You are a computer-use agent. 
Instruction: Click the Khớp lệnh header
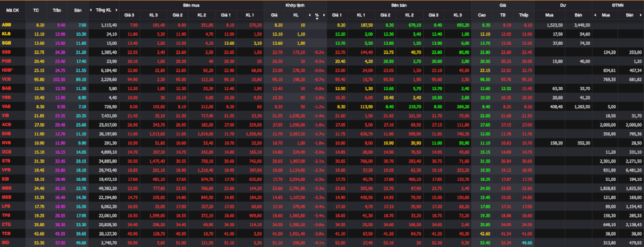[x=296, y=5]
